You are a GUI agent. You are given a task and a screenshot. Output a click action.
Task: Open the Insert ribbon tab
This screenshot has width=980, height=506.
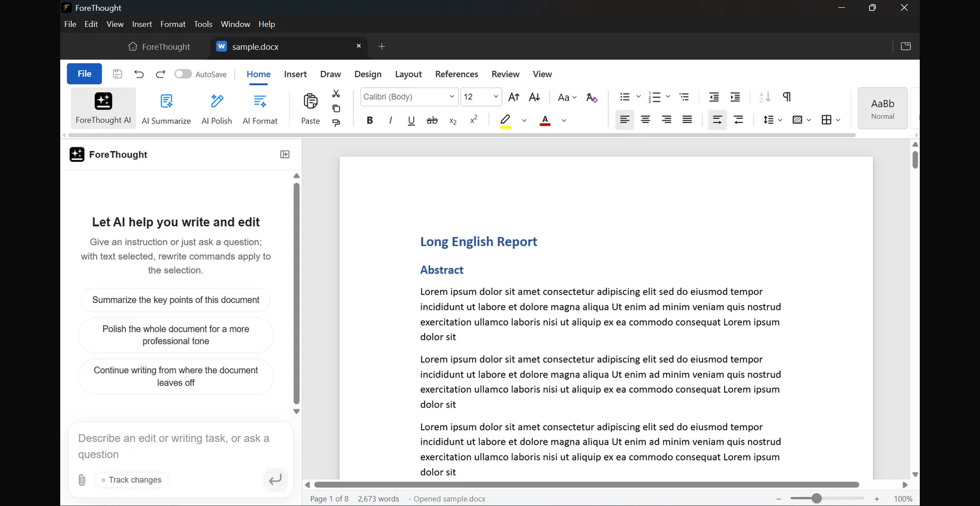(x=295, y=74)
